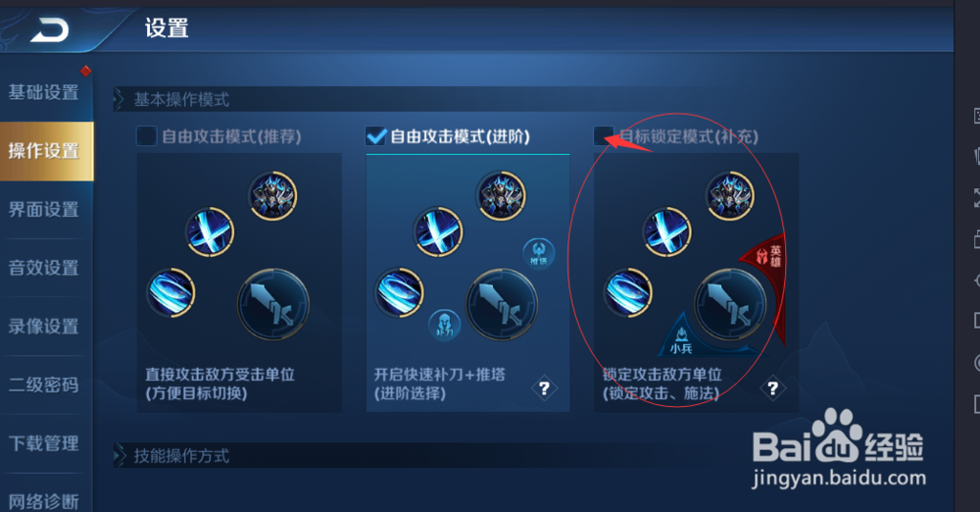This screenshot has height=512, width=980.
Task: Click the 推塔 tower icon in advanced mode
Action: click(x=538, y=252)
